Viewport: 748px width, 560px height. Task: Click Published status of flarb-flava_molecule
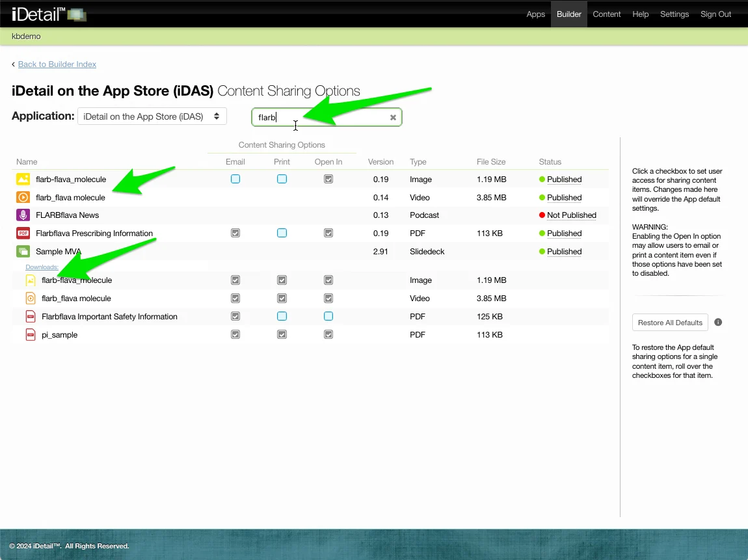[x=565, y=180]
